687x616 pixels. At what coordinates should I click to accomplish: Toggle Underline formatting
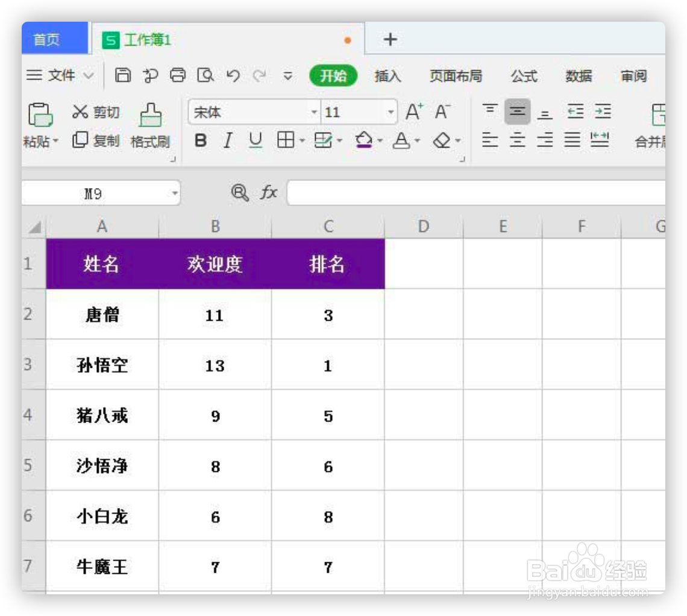[255, 140]
